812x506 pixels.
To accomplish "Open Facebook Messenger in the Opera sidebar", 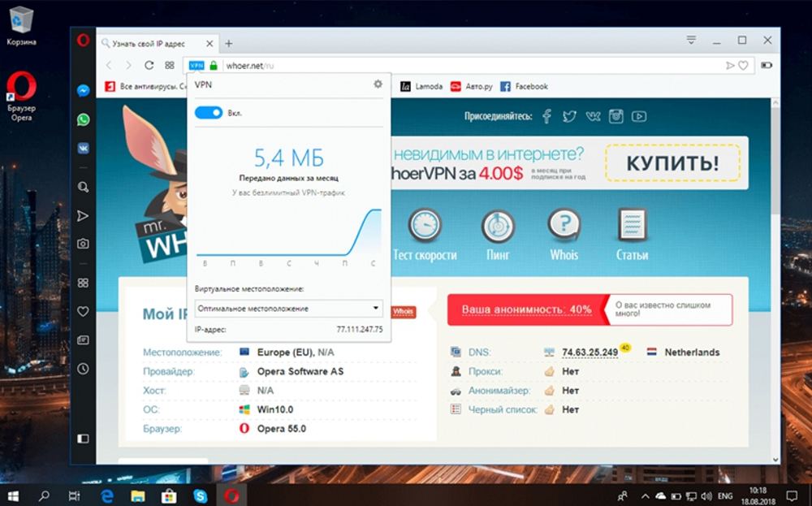I will (83, 91).
